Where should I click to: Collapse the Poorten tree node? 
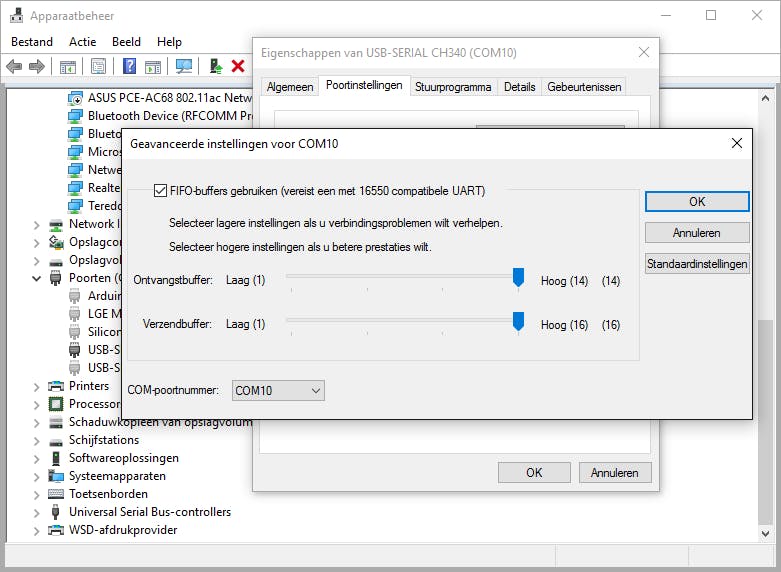tap(36, 278)
